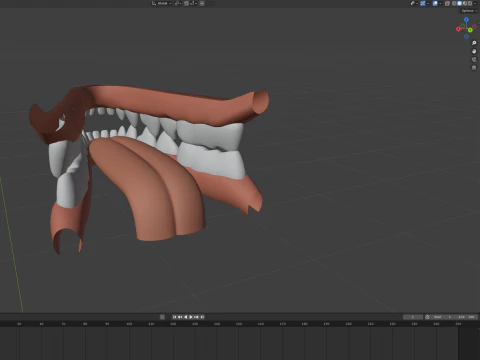
Task: Open the snapping options dropdown
Action: click(194, 3)
